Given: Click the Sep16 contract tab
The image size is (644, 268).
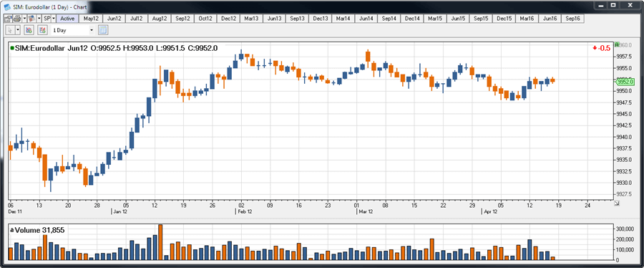Looking at the screenshot, I should pyautogui.click(x=572, y=19).
